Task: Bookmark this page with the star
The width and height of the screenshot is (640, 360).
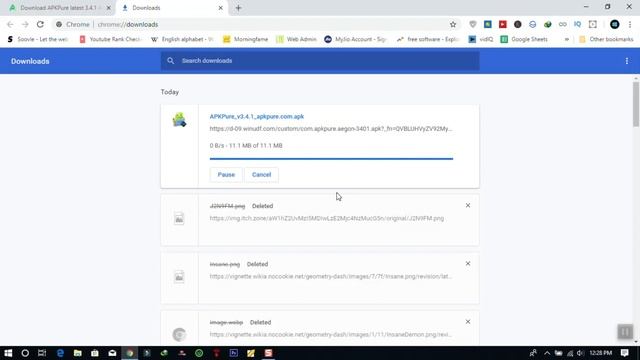Action: (x=453, y=24)
